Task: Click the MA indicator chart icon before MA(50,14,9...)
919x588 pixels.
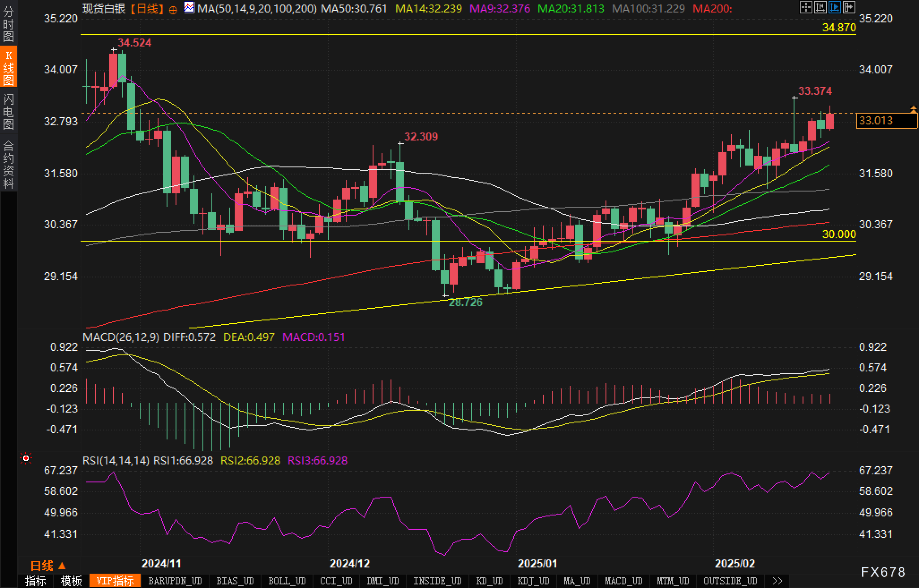Action: coord(189,8)
